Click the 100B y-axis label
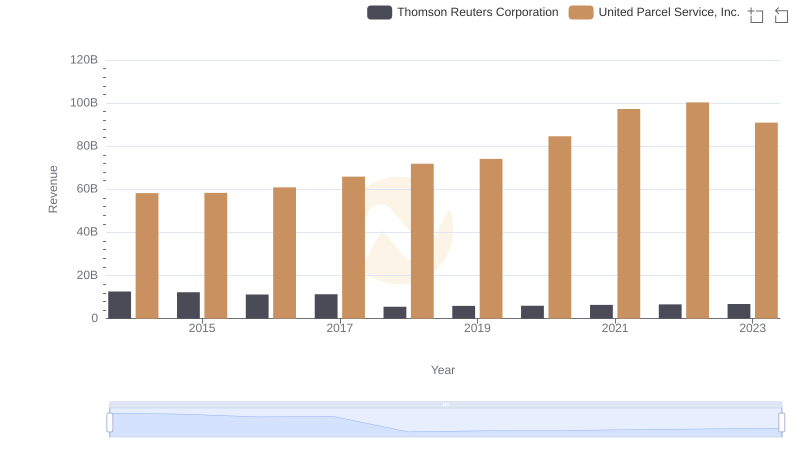 [84, 103]
